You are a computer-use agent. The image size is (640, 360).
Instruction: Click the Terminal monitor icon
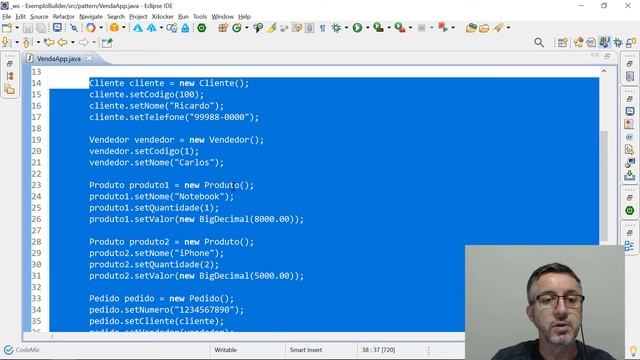click(x=57, y=28)
